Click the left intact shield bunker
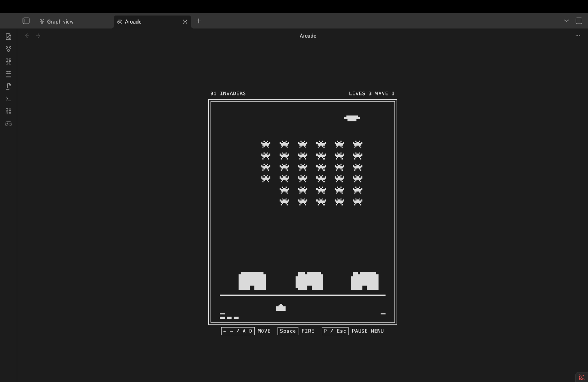The image size is (588, 382). pos(252,281)
